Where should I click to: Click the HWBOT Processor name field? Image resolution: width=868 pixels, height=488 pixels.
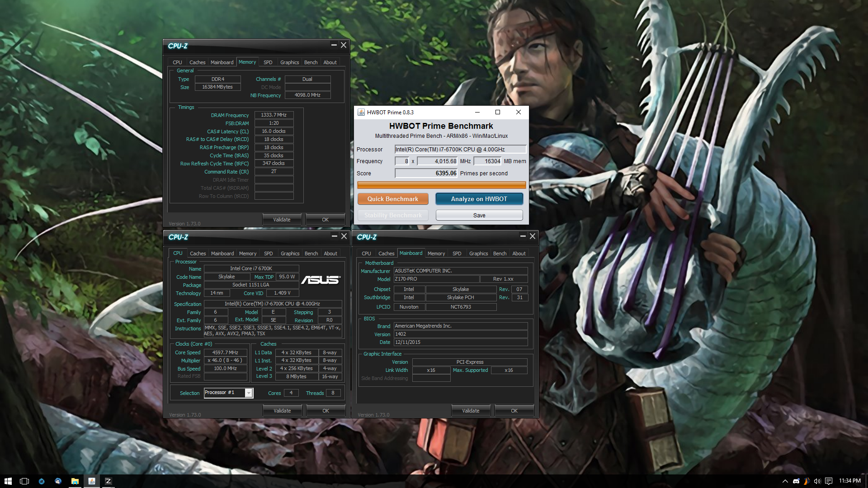pos(460,150)
